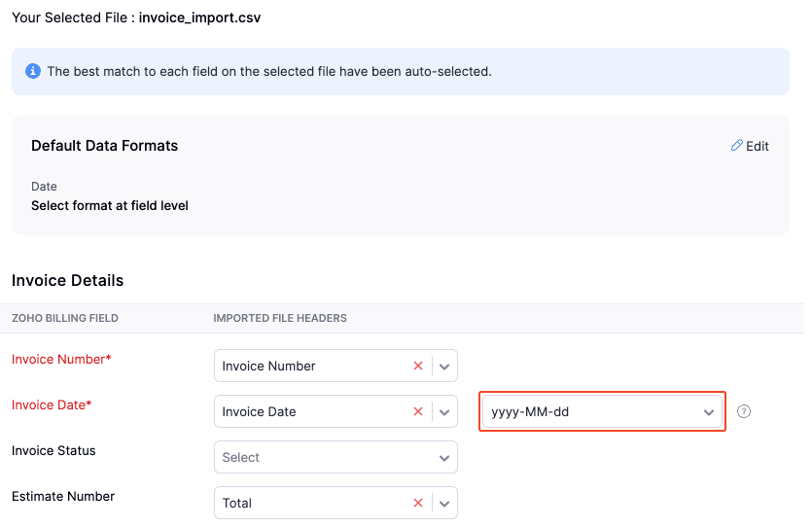Click the Invoice Date* field label
This screenshot has width=812, height=528.
[52, 405]
